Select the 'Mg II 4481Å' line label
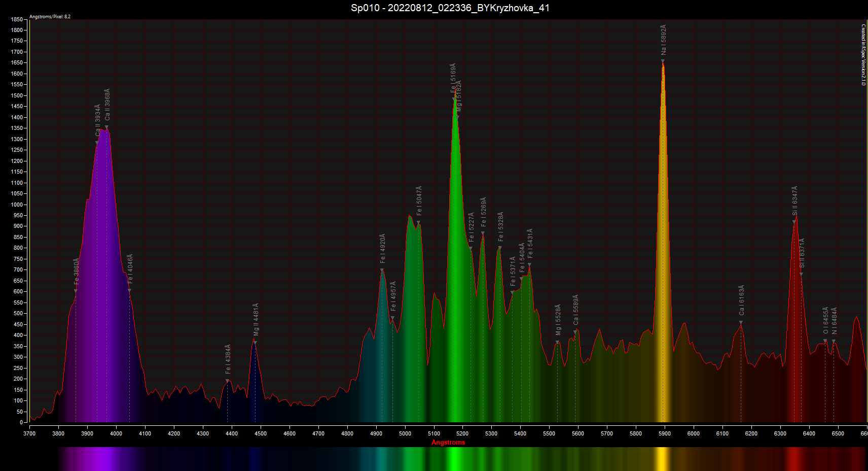868x471 pixels. point(256,320)
